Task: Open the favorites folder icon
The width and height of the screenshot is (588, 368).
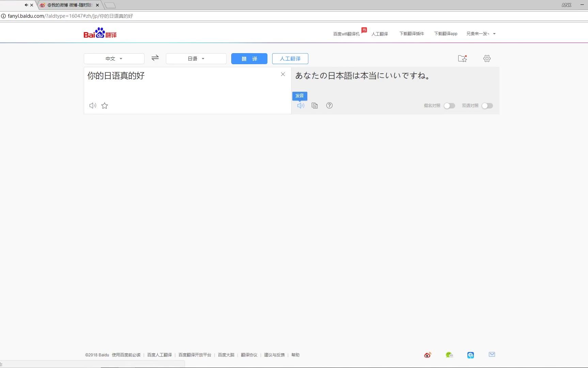Action: pyautogui.click(x=462, y=58)
